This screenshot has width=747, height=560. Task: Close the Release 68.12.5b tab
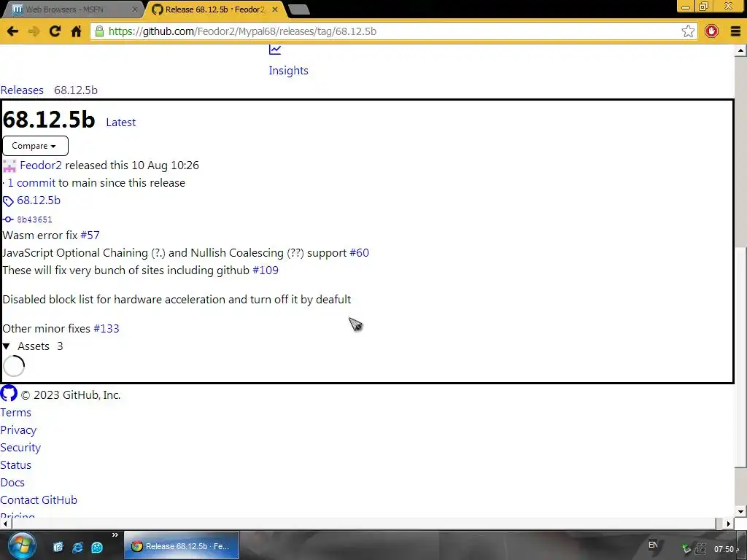coord(275,9)
